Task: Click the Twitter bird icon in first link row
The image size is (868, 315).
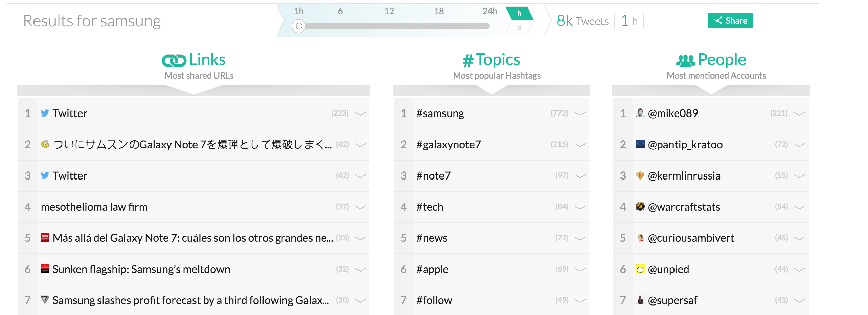Action: (x=45, y=113)
